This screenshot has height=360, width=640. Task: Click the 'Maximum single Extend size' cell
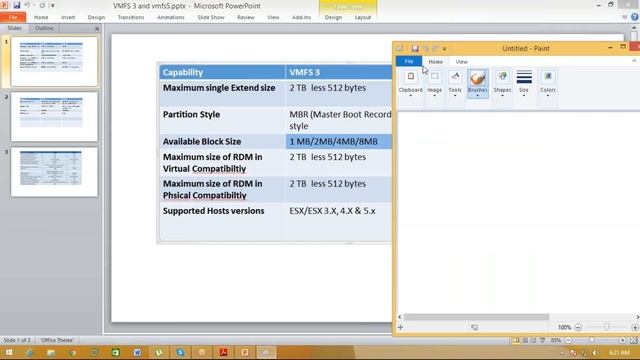click(222, 93)
